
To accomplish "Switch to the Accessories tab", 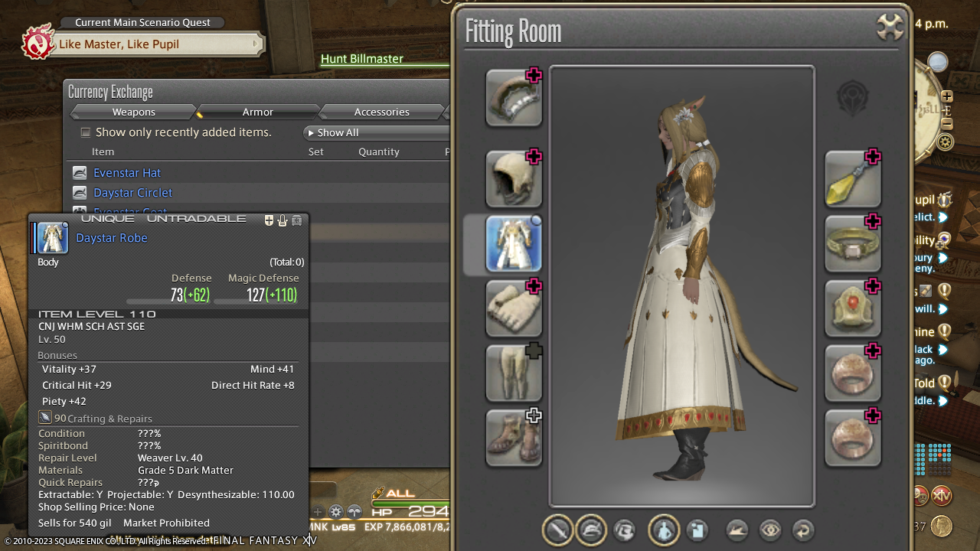I will pyautogui.click(x=381, y=112).
